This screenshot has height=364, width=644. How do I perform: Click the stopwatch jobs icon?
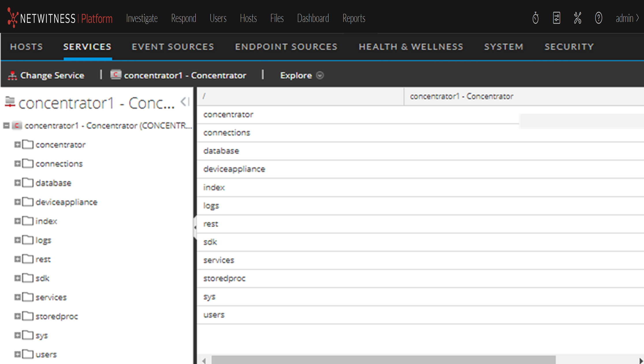click(535, 18)
